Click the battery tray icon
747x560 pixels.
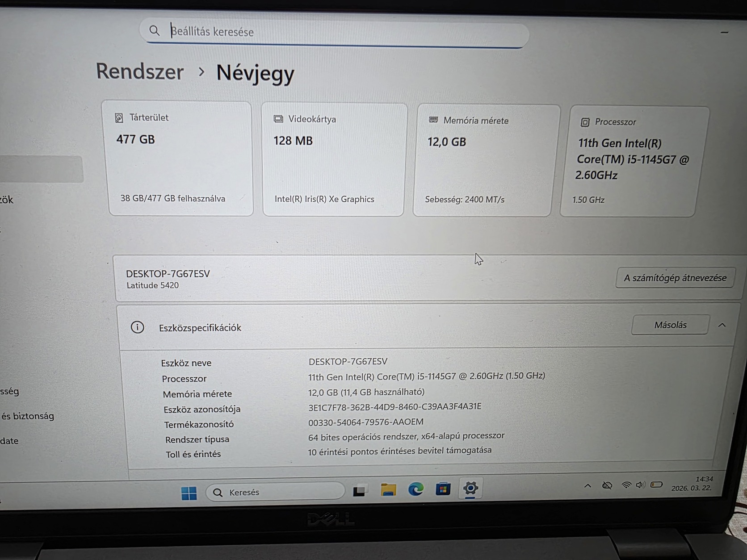click(656, 485)
